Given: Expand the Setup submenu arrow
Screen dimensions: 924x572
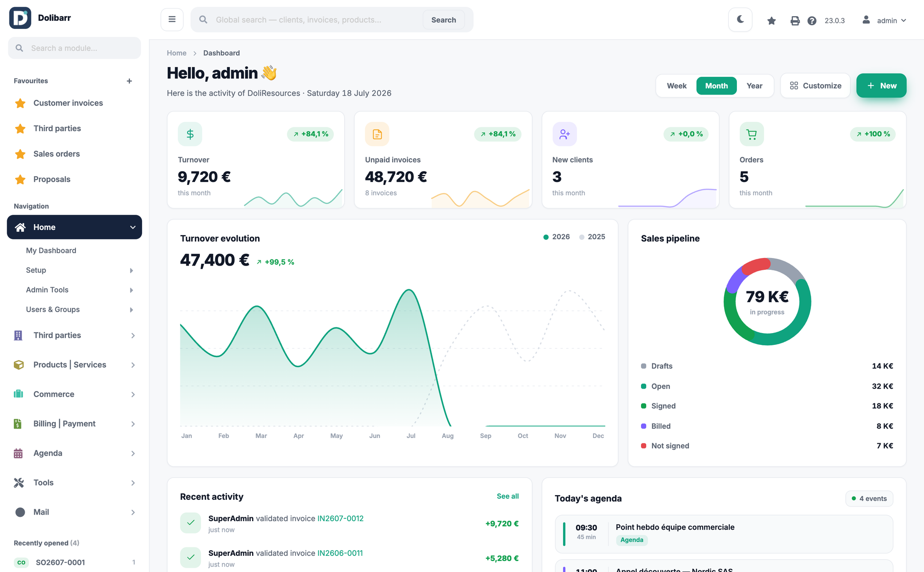Looking at the screenshot, I should click(132, 270).
